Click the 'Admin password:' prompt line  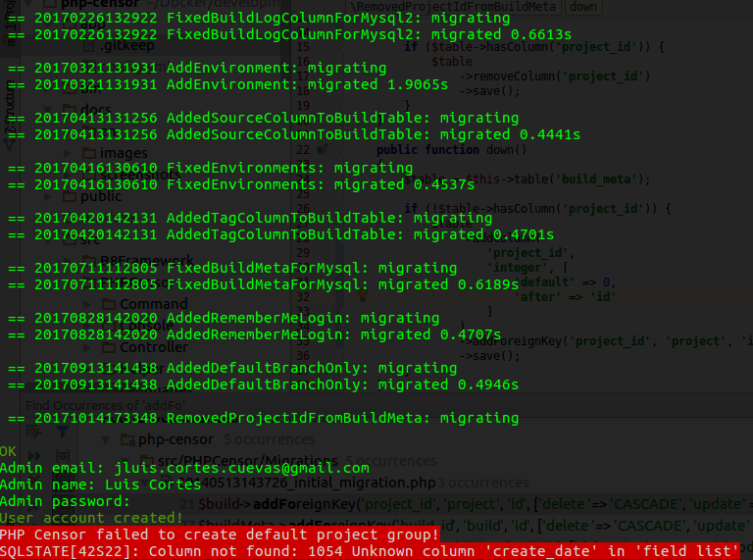click(x=66, y=501)
